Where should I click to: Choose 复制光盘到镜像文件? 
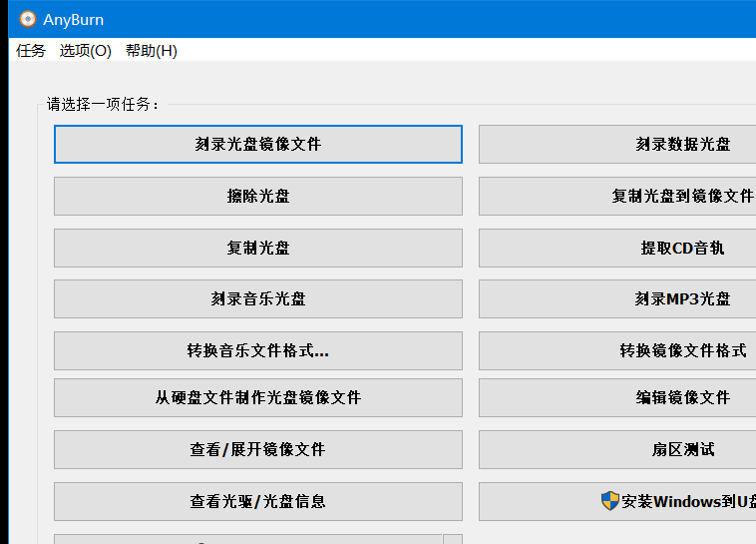[617, 196]
